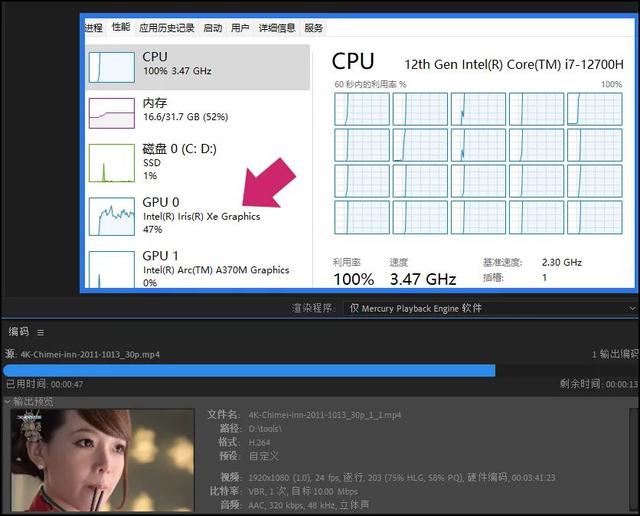Select the 磁盘 0 (C: D:) entry

[198, 162]
